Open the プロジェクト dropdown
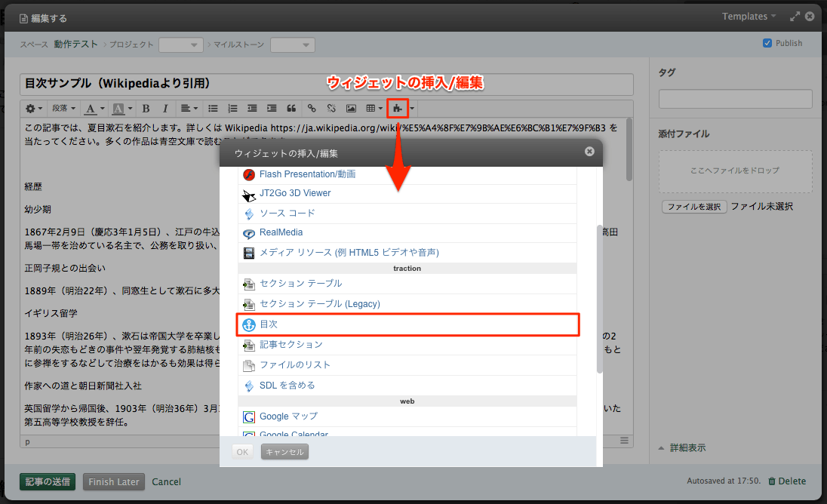This screenshot has width=827, height=504. tap(181, 45)
